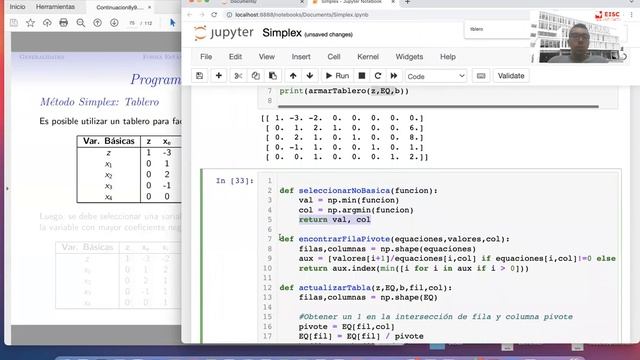
Task: Open the command palette keyboard icon
Action: (x=481, y=76)
